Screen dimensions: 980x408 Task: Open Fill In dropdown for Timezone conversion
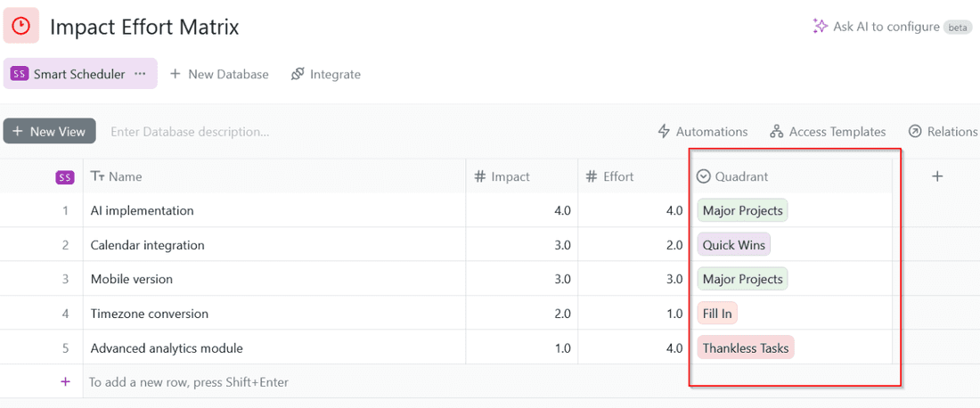pos(718,314)
